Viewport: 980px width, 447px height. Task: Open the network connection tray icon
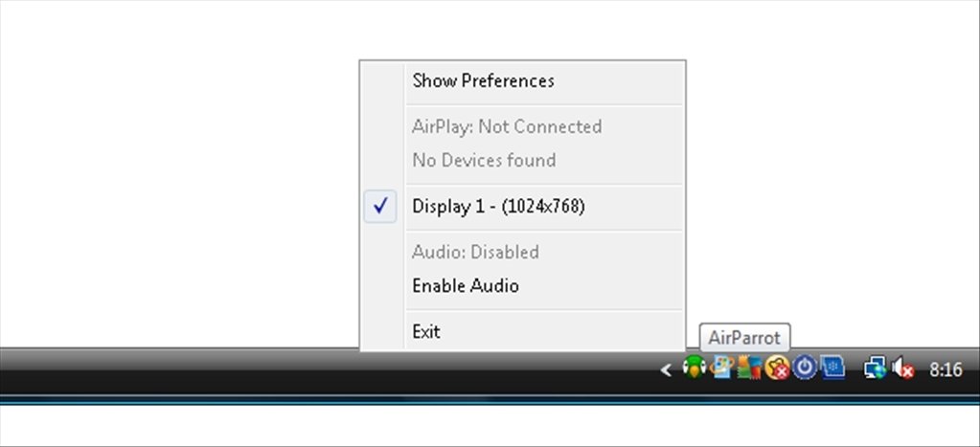875,369
